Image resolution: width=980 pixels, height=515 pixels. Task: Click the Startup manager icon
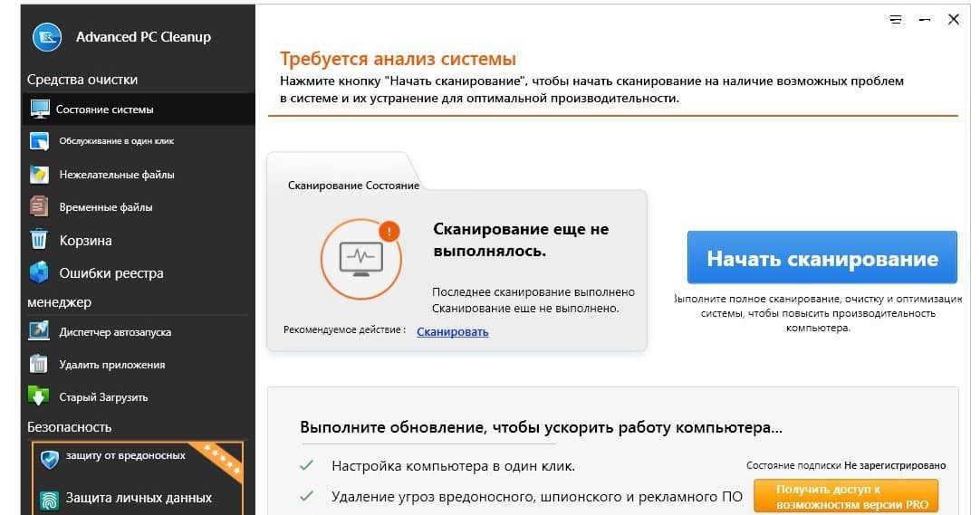click(x=39, y=331)
